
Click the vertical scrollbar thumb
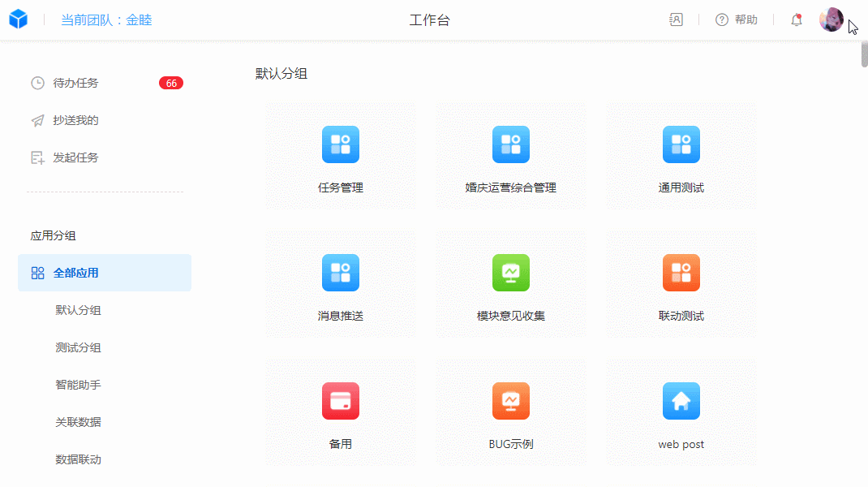click(864, 54)
